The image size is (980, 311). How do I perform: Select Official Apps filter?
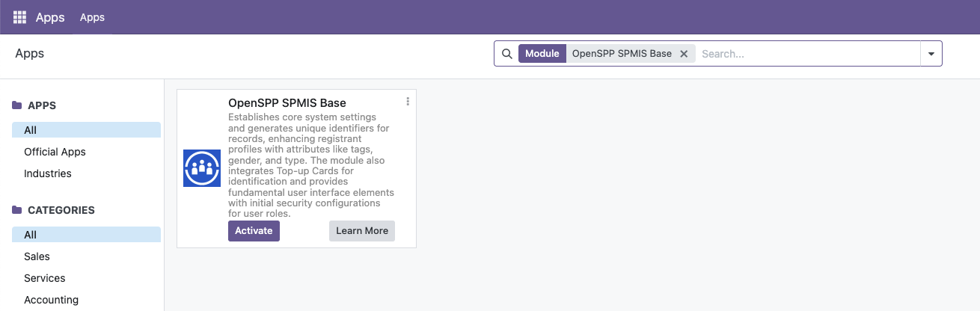(86, 152)
